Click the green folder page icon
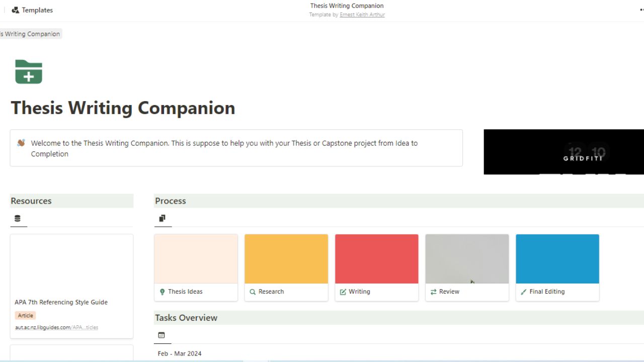This screenshot has height=362, width=644. pos(29,71)
